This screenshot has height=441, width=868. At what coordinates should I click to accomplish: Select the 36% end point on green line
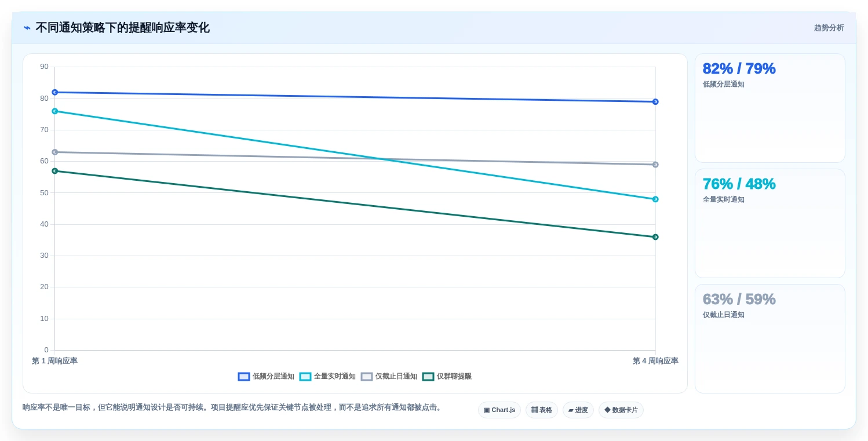pyautogui.click(x=655, y=237)
